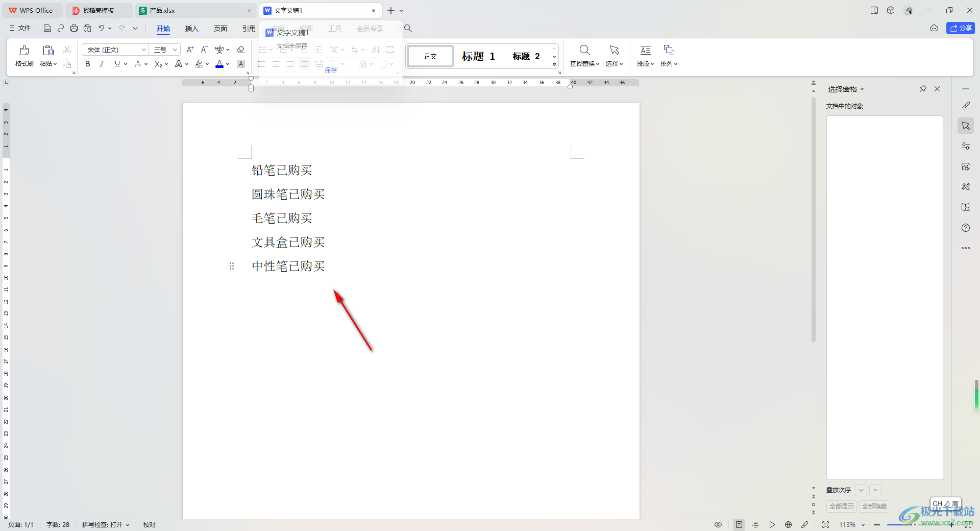Clear formatting with eraser icon
This screenshot has width=980, height=531.
point(241,50)
